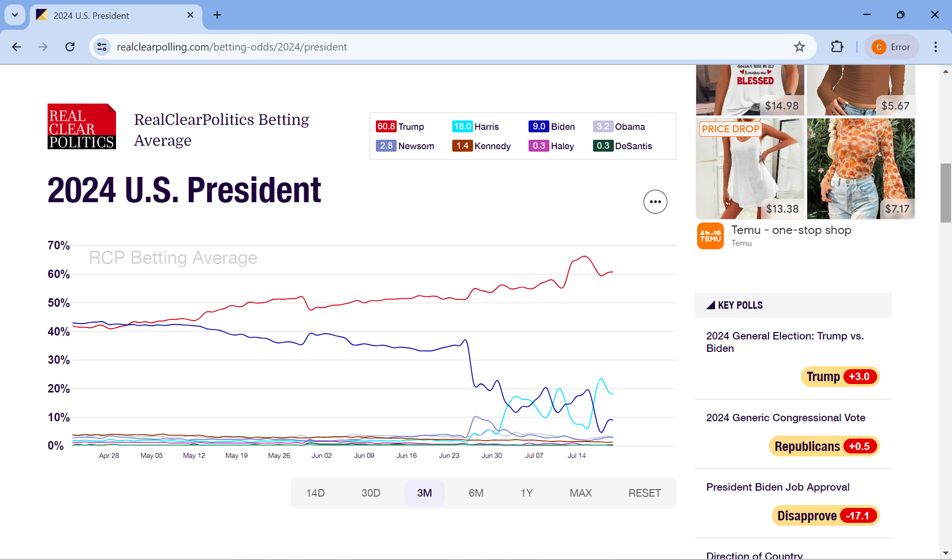Select the 1Y time range
Screen dimensions: 952x560
point(527,493)
